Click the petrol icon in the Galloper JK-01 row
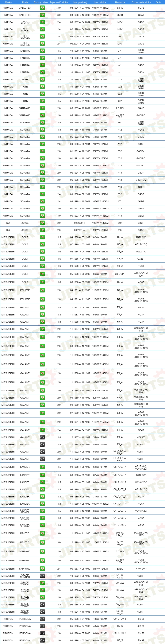This screenshot has width=165, height=644. pyautogui.click(x=42, y=15)
